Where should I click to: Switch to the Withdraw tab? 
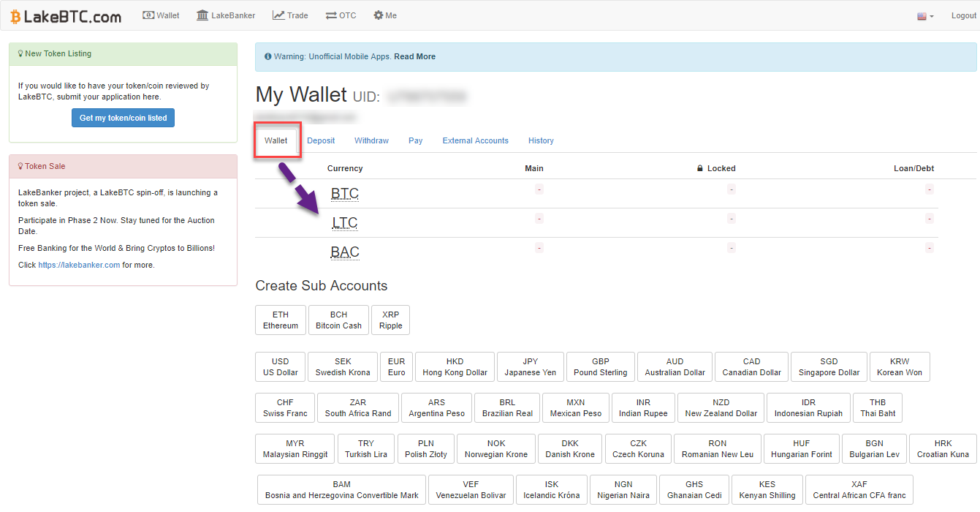[x=371, y=140]
